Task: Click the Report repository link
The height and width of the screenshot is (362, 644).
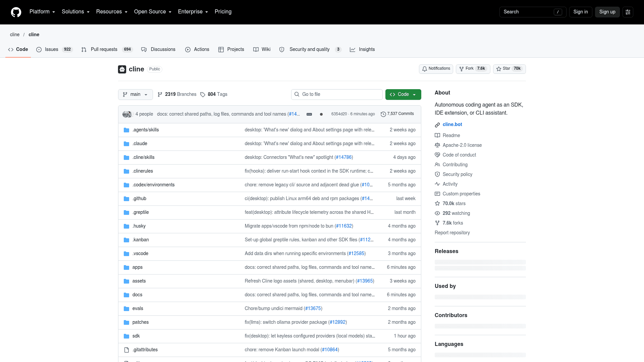Action: click(452, 233)
